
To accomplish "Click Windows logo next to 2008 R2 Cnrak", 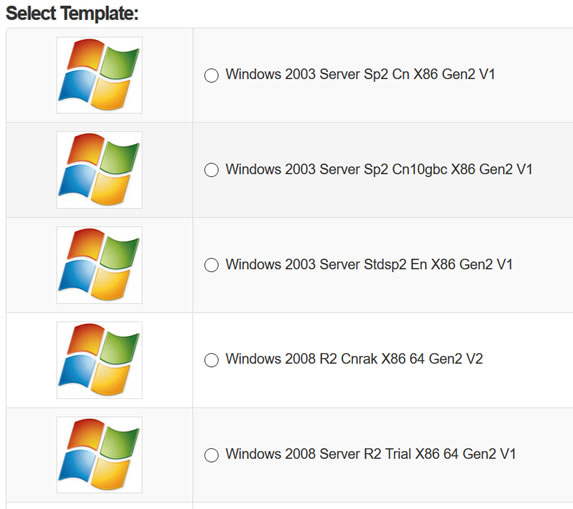I will [99, 360].
